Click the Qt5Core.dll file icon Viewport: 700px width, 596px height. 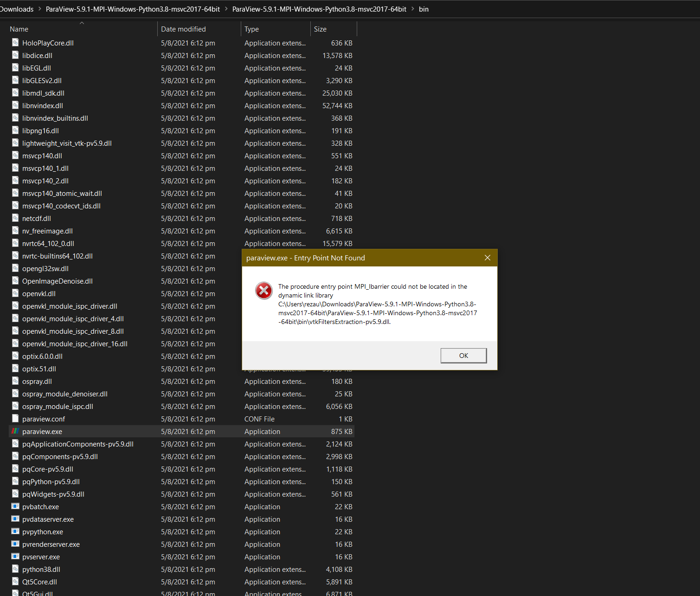click(15, 582)
